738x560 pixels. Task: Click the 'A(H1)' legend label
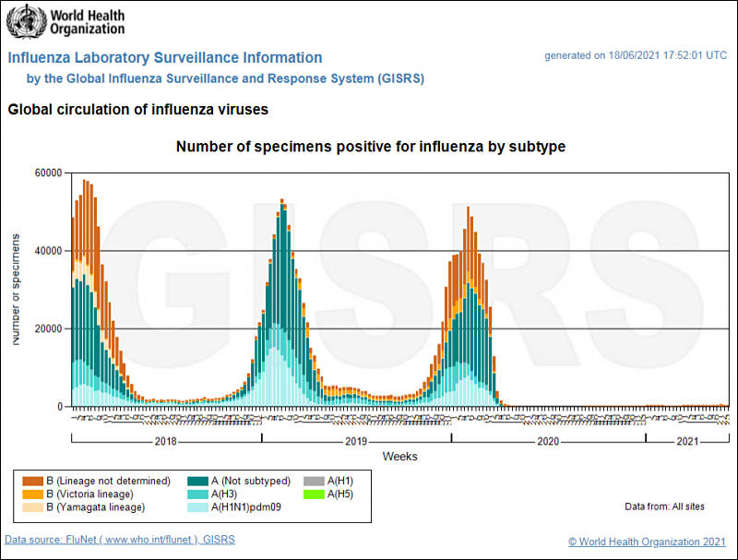tap(340, 481)
